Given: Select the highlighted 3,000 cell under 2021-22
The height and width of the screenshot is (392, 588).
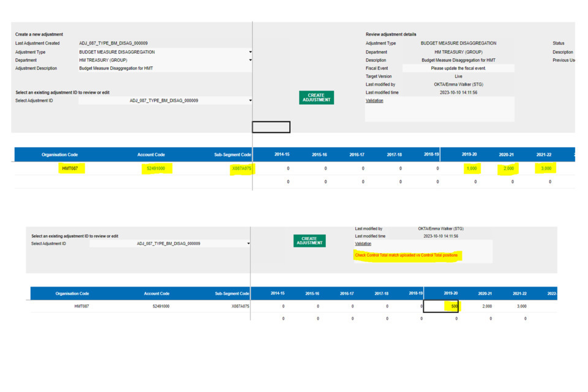Looking at the screenshot, I should (x=545, y=168).
